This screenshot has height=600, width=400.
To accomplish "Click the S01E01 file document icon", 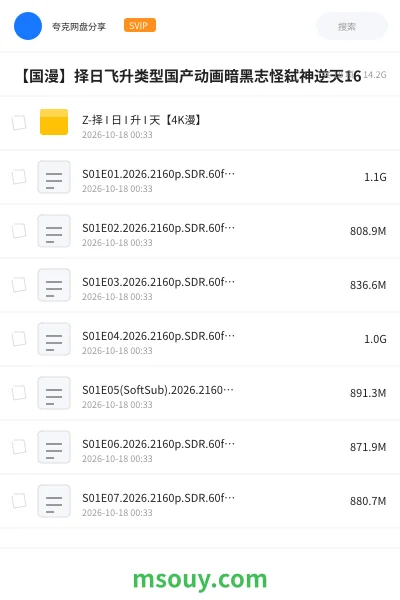I will pos(54,177).
